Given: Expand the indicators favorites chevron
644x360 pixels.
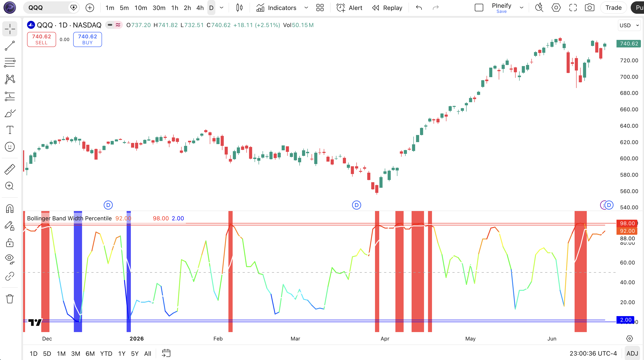Looking at the screenshot, I should pyautogui.click(x=306, y=8).
